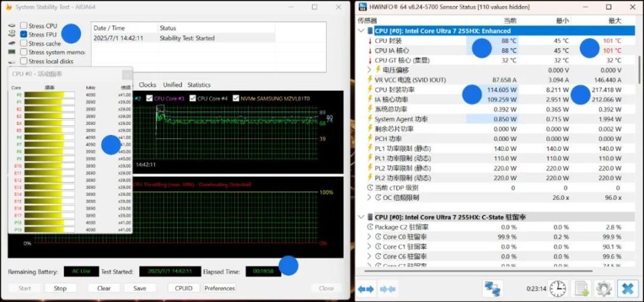
Task: Switch to the Statistics tab
Action: pyautogui.click(x=199, y=85)
